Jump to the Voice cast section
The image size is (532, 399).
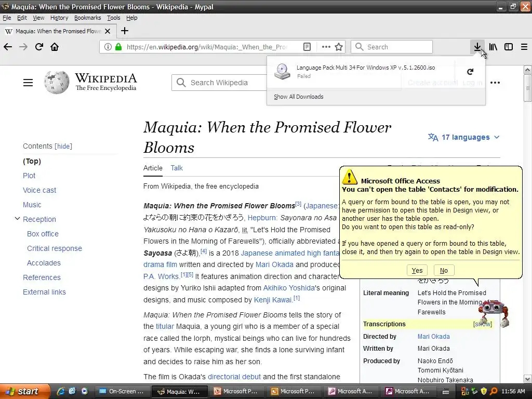click(39, 190)
